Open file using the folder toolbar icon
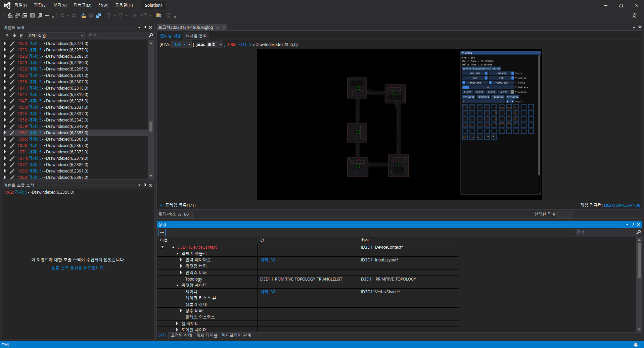The image size is (644, 348). pyautogui.click(x=84, y=15)
